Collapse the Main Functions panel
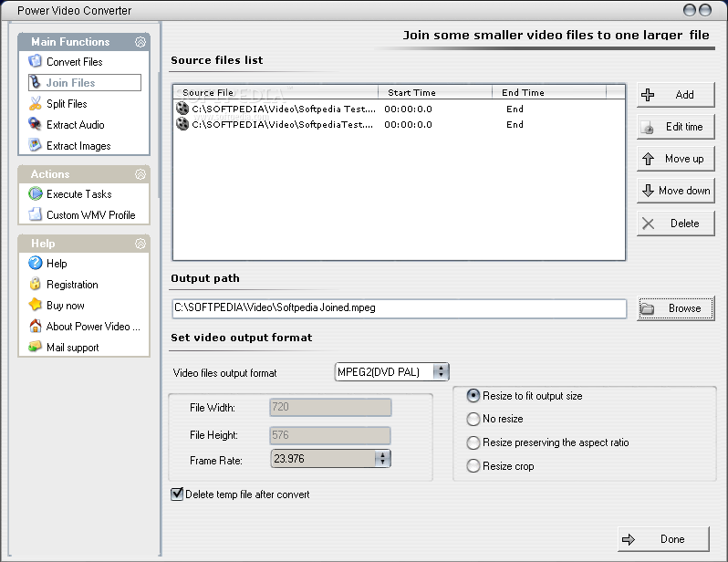The image size is (728, 562). [x=140, y=42]
